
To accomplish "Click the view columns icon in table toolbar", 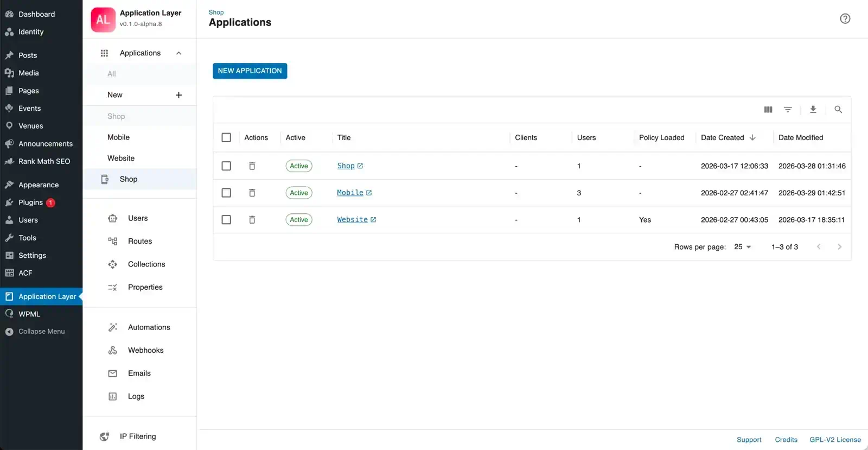I will tap(768, 110).
